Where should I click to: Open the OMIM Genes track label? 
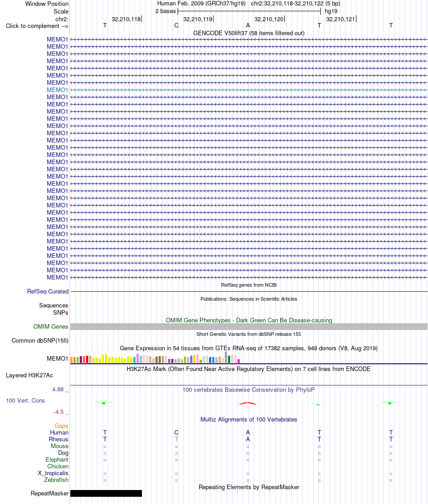51,326
